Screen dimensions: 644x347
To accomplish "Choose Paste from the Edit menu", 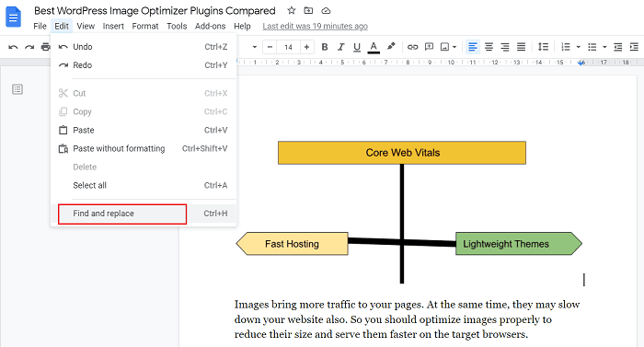I will coord(144,131).
